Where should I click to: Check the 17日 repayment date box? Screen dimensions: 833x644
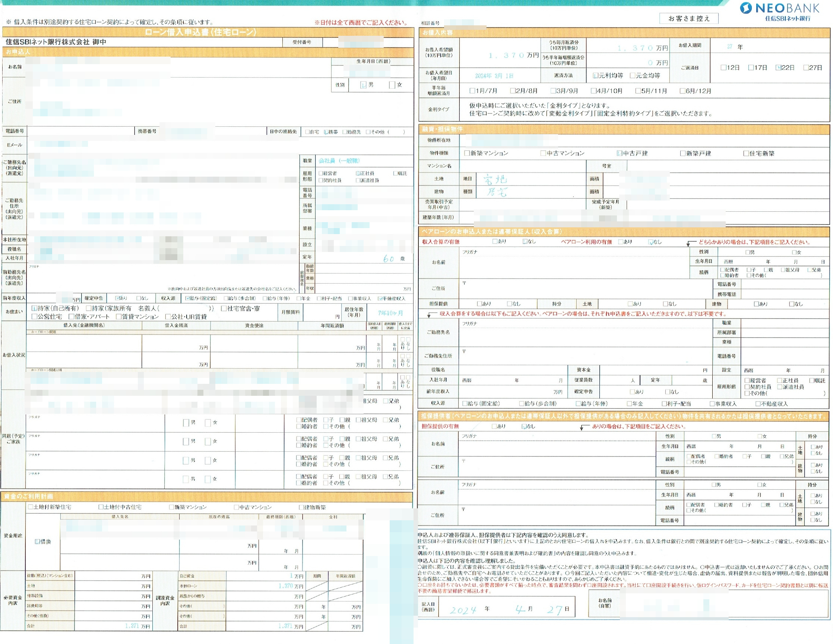point(751,67)
